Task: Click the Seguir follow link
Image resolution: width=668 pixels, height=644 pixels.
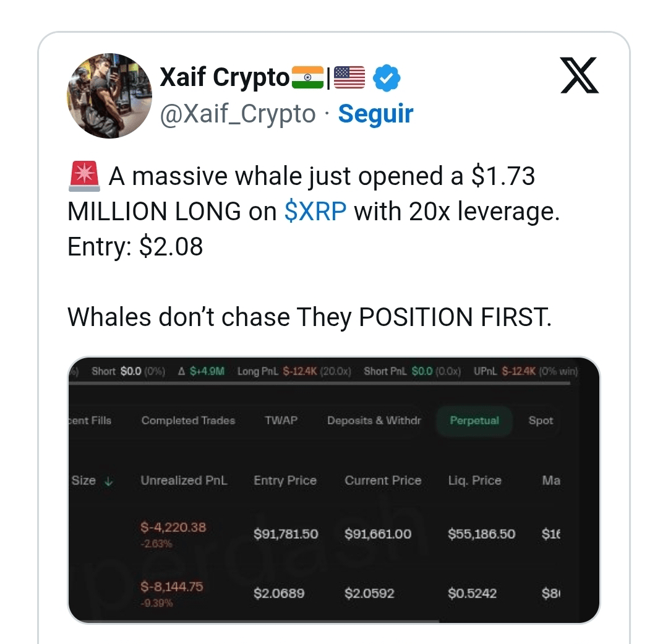Action: tap(375, 114)
